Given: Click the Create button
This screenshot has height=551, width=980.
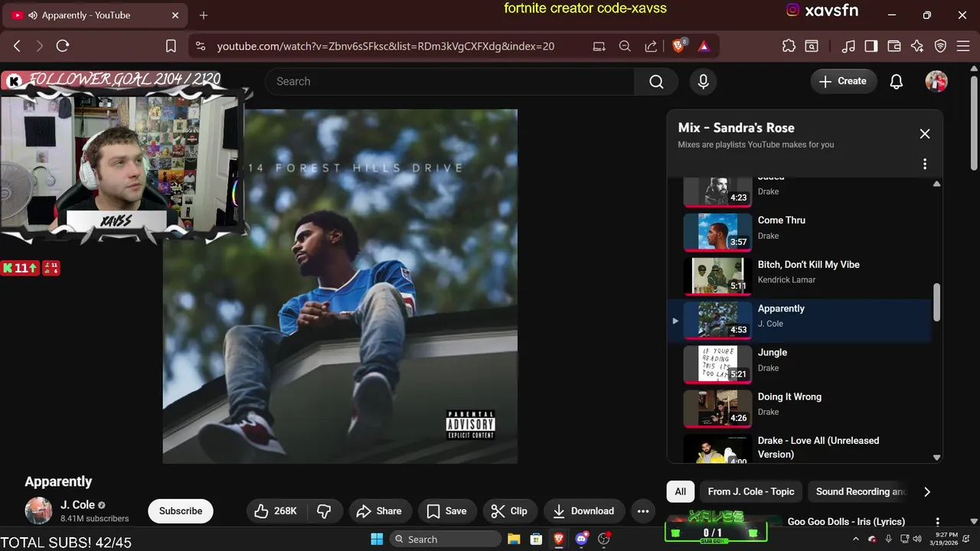Looking at the screenshot, I should click(x=843, y=81).
